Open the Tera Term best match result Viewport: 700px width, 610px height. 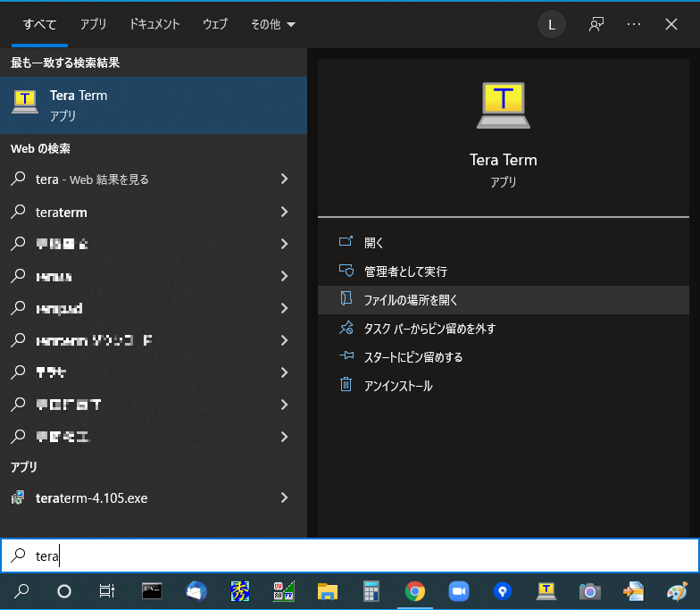pyautogui.click(x=154, y=105)
